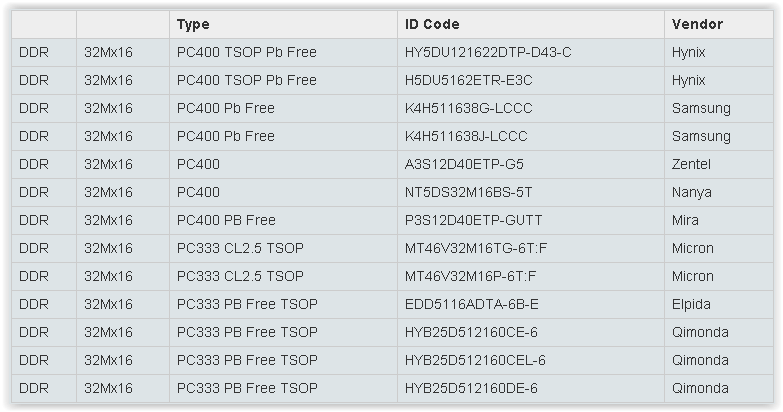
Task: Click ID code P3S12D40ETP-GUTT
Action: pyautogui.click(x=473, y=220)
